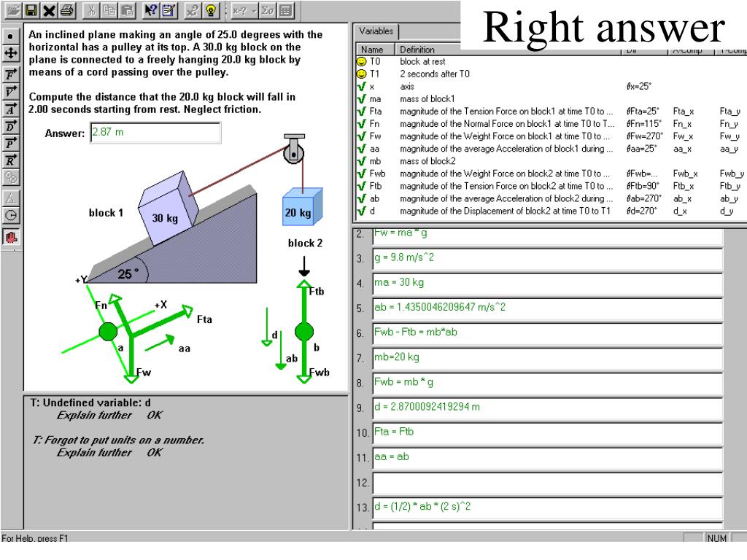Click the x=? solve-for-variable button

click(239, 10)
